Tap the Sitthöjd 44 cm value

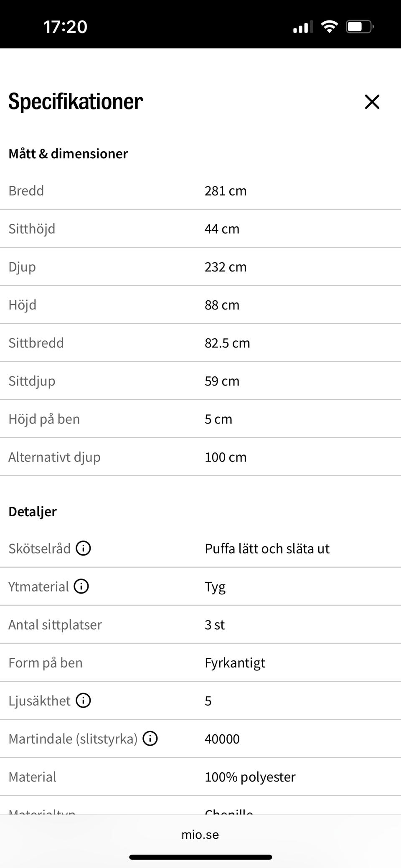(x=222, y=228)
